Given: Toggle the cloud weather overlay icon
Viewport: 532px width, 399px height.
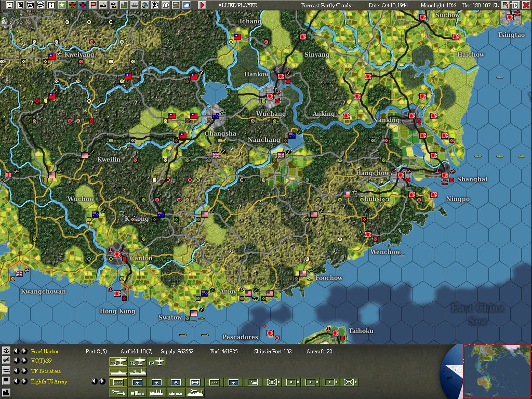Looking at the screenshot, I should click(187, 5).
